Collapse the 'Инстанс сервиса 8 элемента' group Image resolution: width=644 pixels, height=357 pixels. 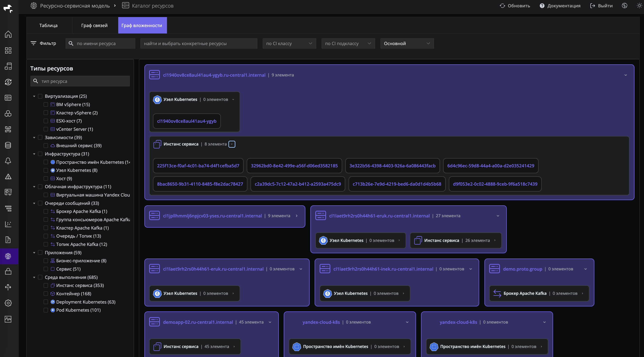[232, 144]
